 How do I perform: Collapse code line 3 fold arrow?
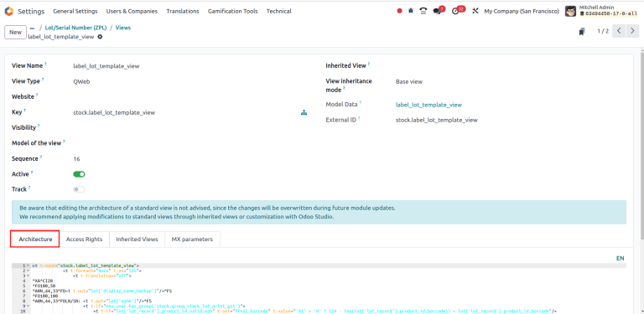(28, 275)
